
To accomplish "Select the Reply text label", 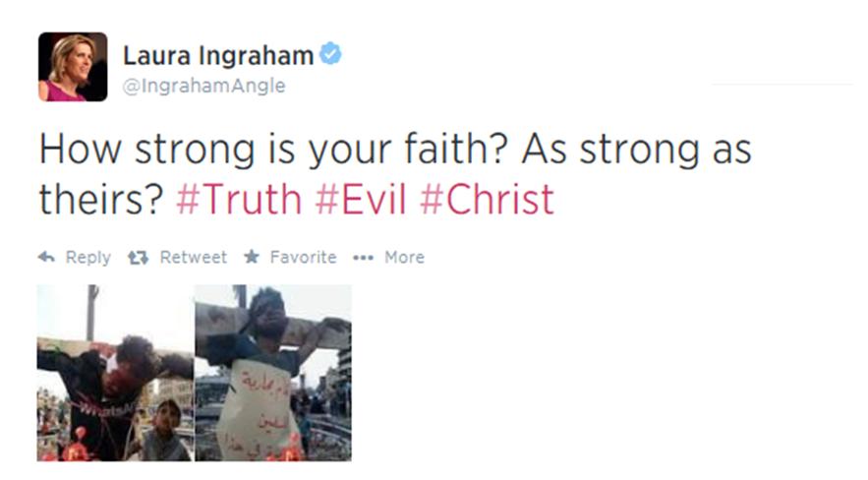I will tap(88, 258).
